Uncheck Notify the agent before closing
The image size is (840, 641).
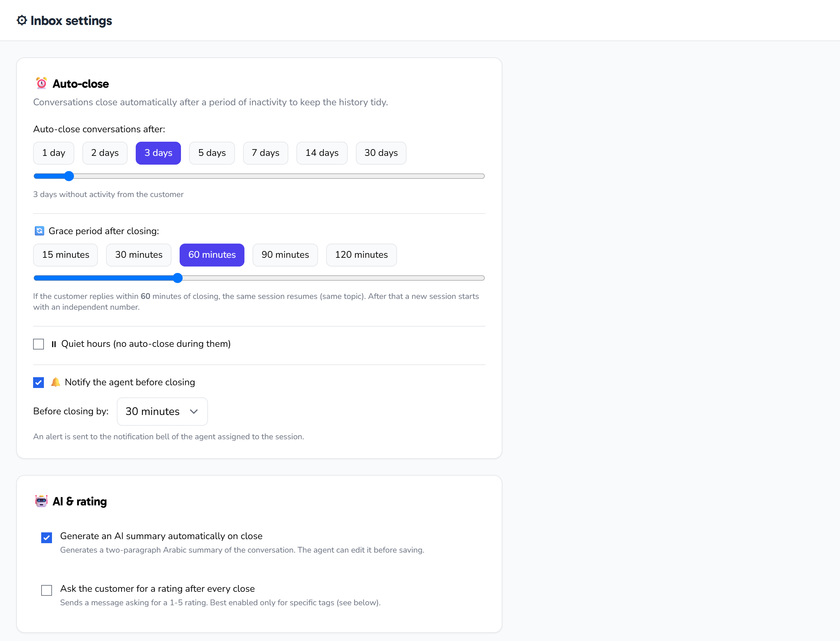38,382
